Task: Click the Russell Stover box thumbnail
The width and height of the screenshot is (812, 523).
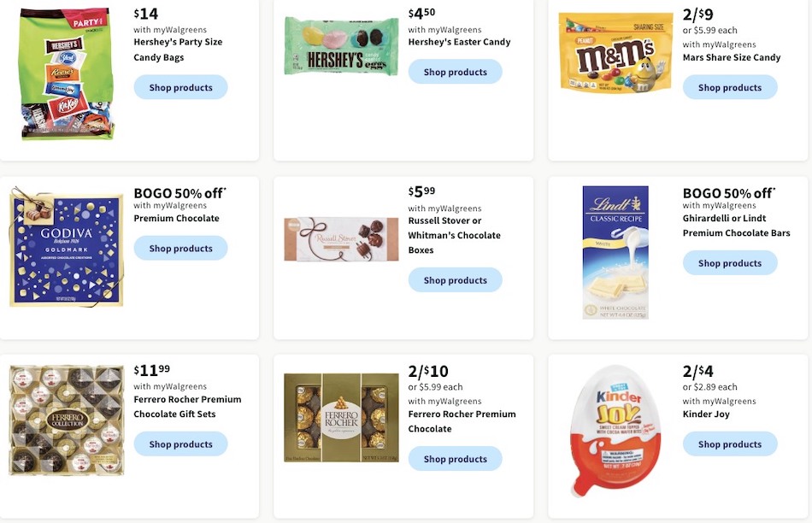Action: (341, 238)
